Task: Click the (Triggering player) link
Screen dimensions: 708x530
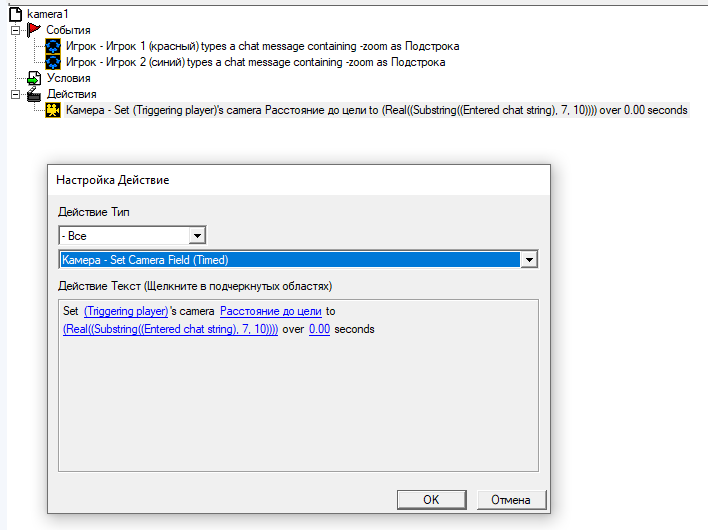Action: tap(126, 311)
